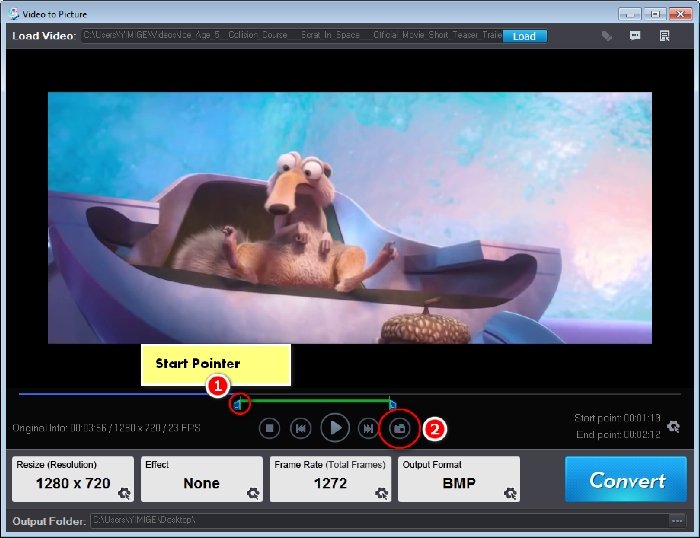Open the feedback chat bubble icon

pos(635,36)
